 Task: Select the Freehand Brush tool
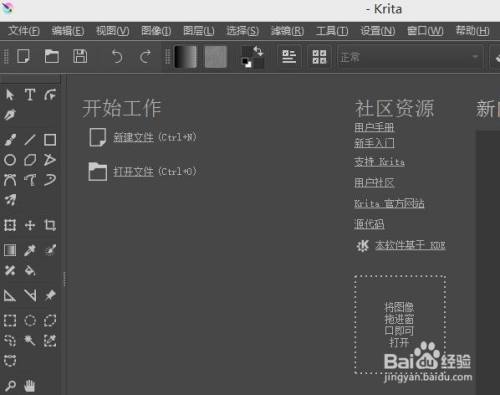point(10,140)
